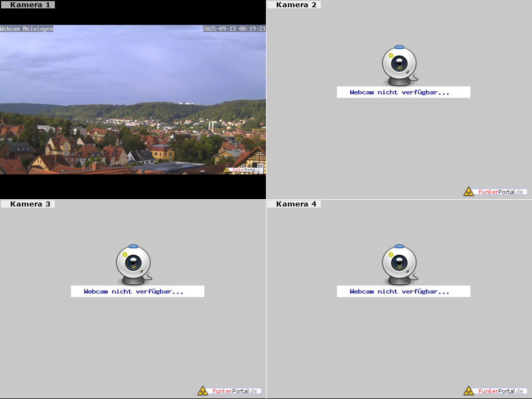Open the Kamera 1 Meiningen webcam image
This screenshot has width=532, height=399.
pos(133,100)
